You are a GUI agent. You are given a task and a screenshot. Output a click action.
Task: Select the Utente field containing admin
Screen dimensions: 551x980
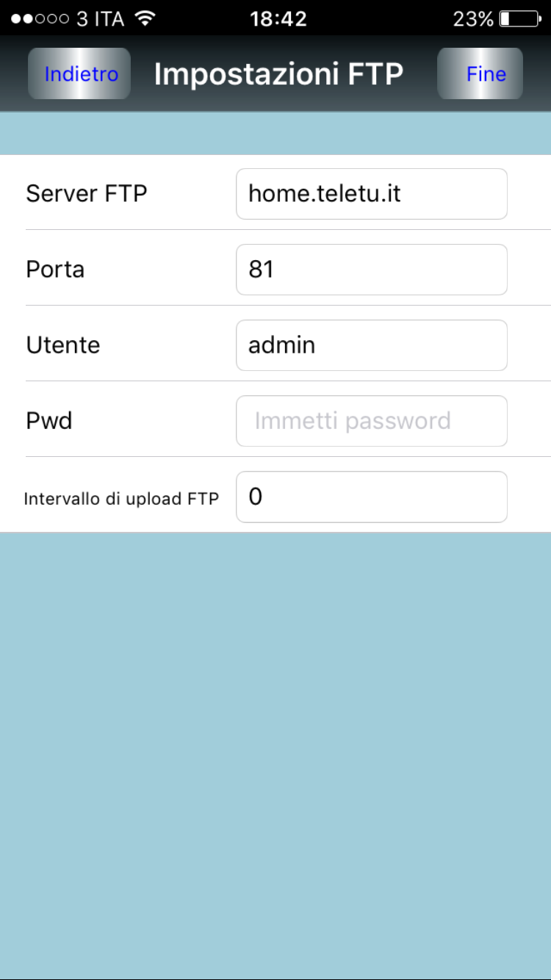coord(371,345)
